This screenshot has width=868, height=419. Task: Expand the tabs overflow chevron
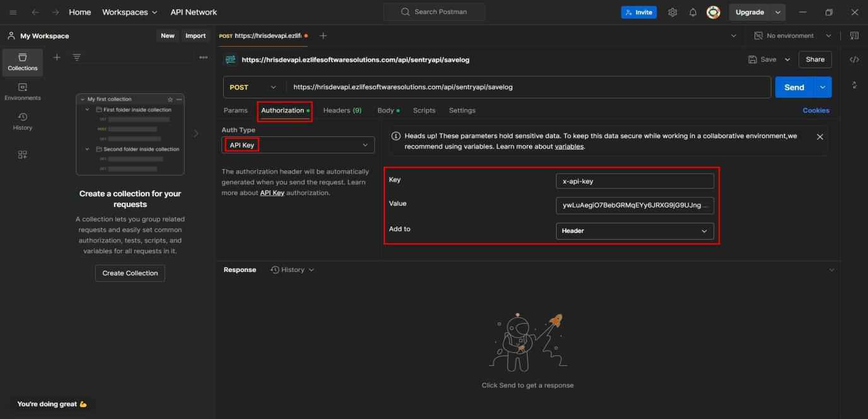point(733,36)
